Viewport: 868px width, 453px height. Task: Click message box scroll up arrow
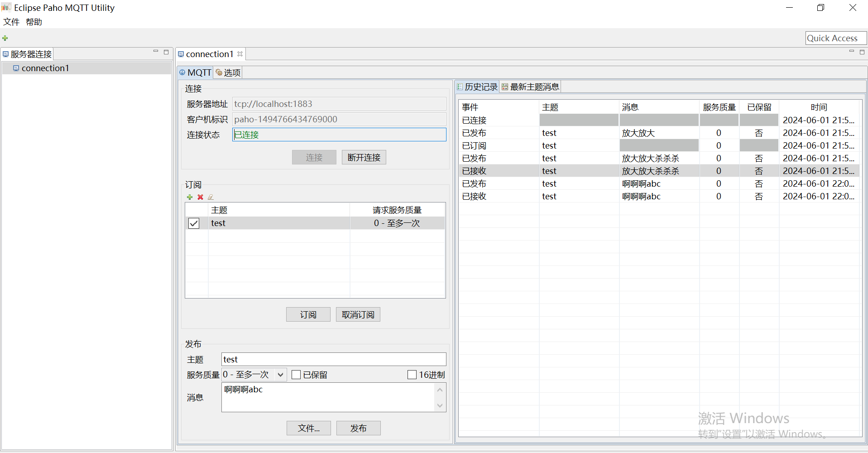coord(440,390)
